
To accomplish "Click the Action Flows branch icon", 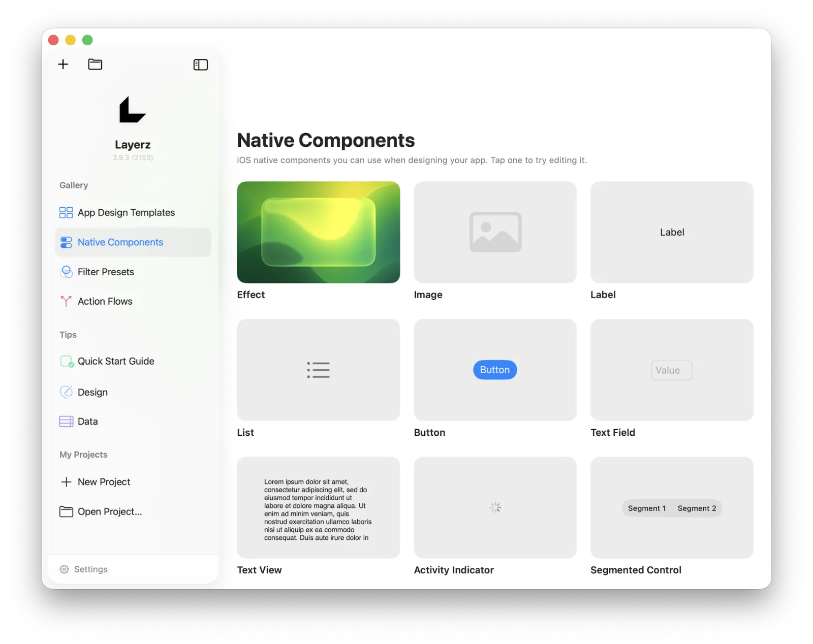I will pyautogui.click(x=66, y=301).
